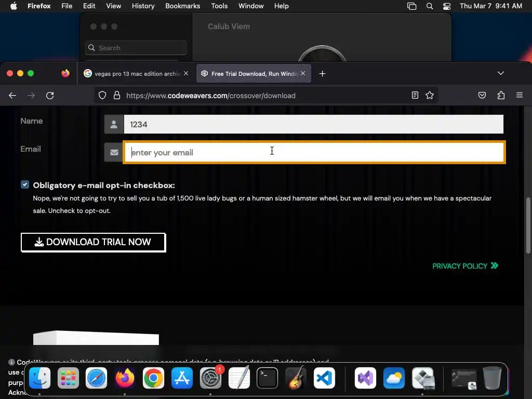Screen dimensions: 532x399
Task: Open the Pocket save icon
Action: point(482,96)
